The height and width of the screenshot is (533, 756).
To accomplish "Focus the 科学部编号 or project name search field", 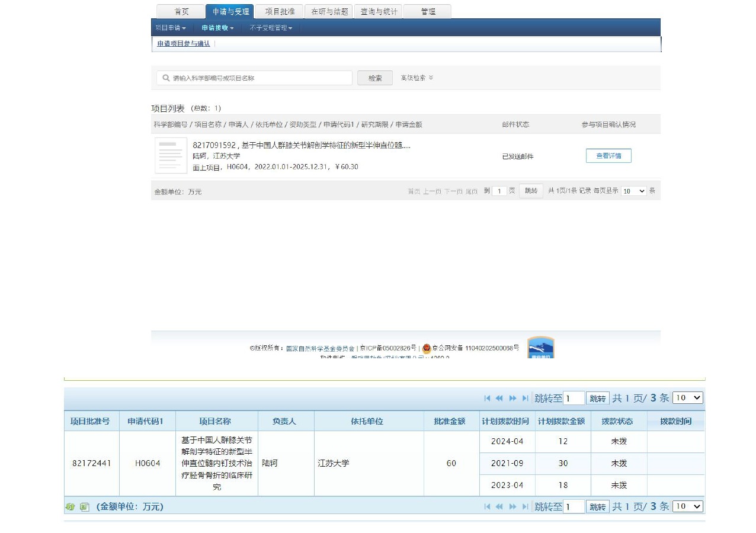I will 255,78.
